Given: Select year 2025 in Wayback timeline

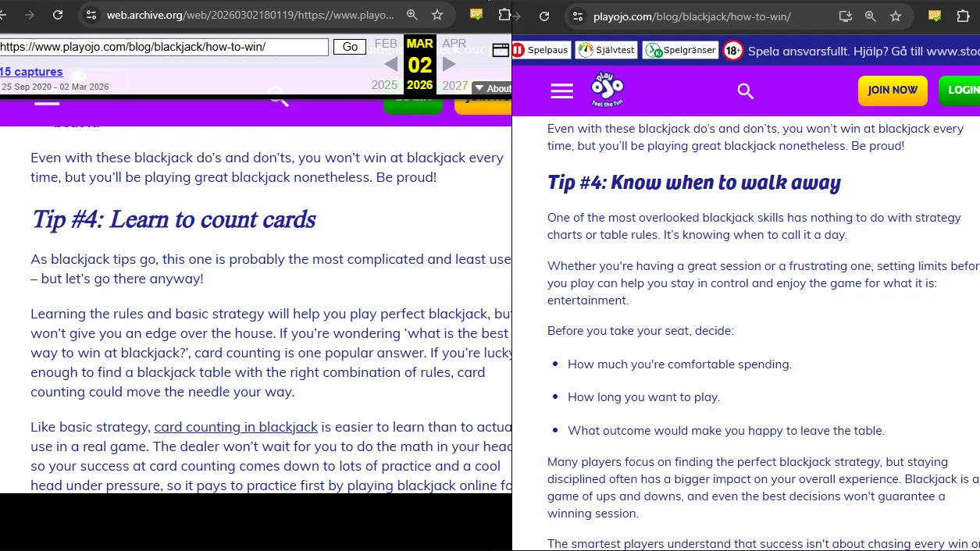Looking at the screenshot, I should [x=384, y=85].
